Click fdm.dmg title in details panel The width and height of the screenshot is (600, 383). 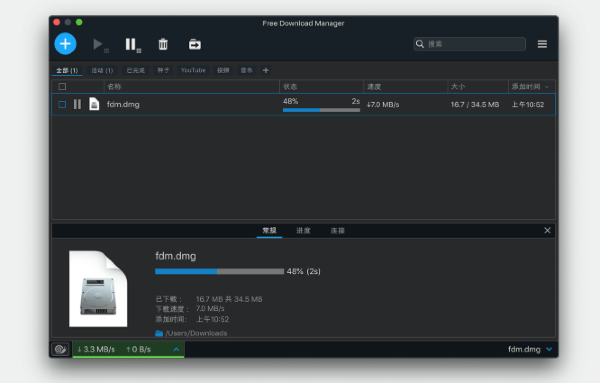pos(176,256)
